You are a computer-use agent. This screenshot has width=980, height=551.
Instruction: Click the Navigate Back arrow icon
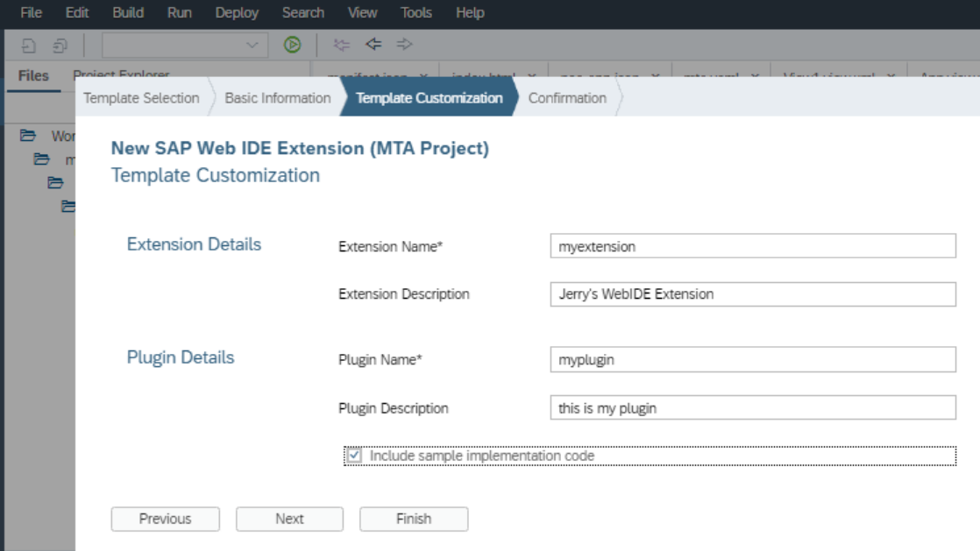(x=373, y=44)
